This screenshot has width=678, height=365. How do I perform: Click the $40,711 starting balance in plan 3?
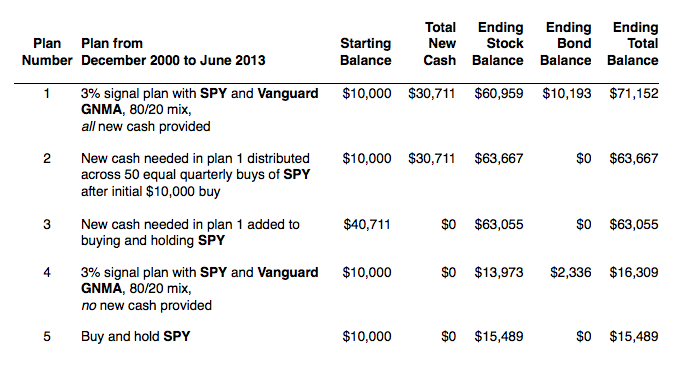[x=367, y=224]
